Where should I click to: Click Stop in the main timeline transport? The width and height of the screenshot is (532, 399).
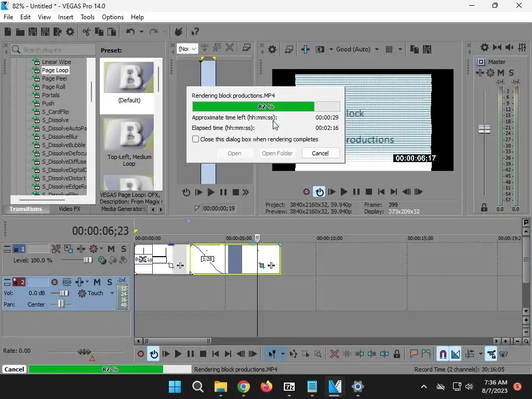tap(203, 354)
